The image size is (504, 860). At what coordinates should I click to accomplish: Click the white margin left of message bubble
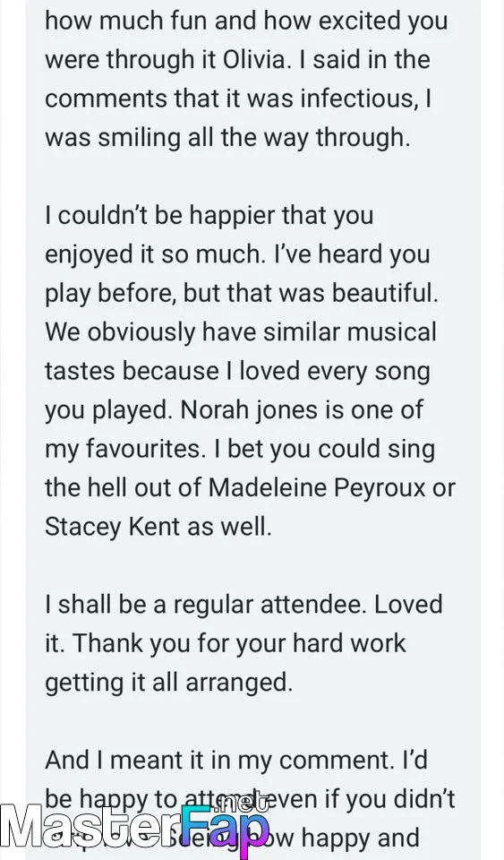pos(12,384)
